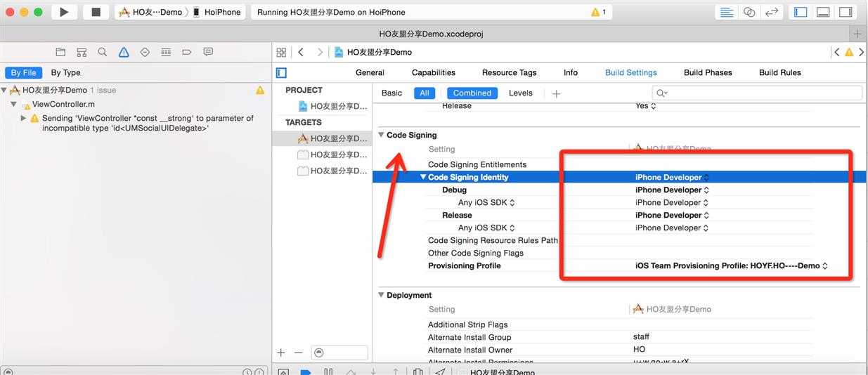Toggle the Debug area panel visibility

pyautogui.click(x=823, y=12)
